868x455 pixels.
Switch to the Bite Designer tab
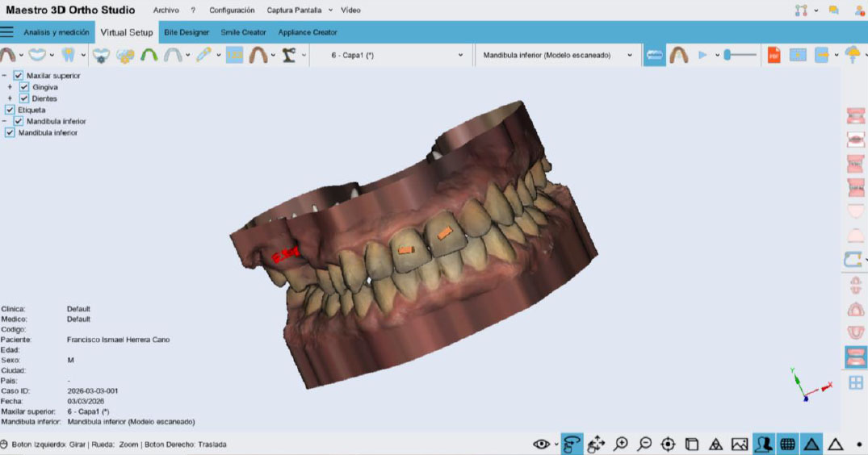point(187,32)
